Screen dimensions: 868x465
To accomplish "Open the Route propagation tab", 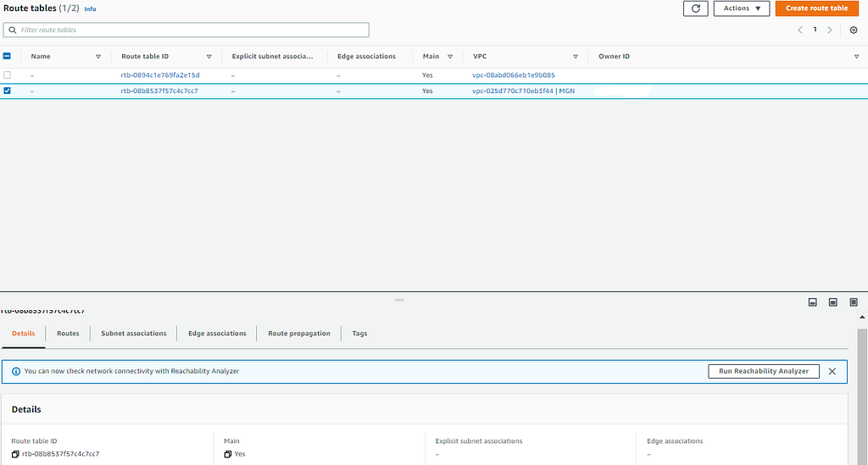I will 299,334.
